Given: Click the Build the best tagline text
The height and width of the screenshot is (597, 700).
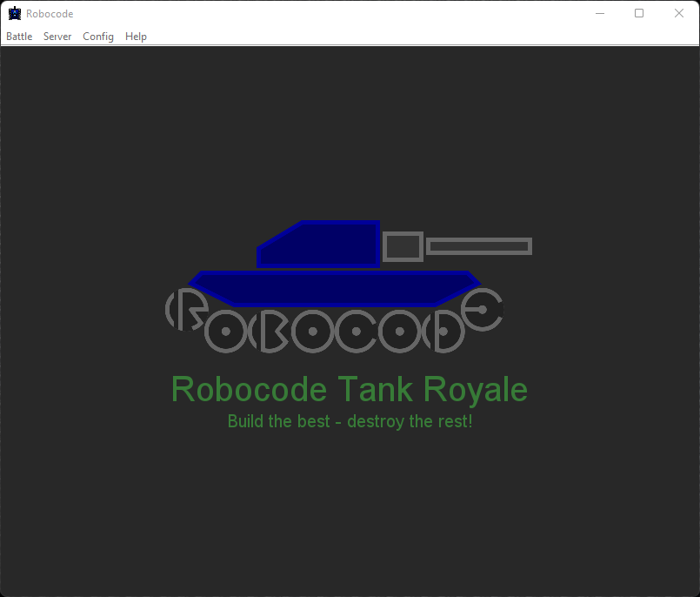Looking at the screenshot, I should (x=350, y=421).
